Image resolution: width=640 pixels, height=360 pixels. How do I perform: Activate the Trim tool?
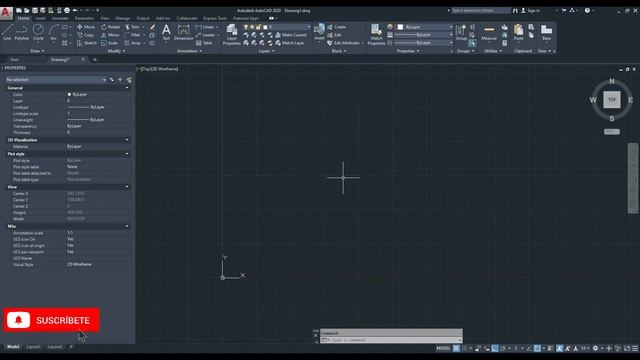coord(132,27)
